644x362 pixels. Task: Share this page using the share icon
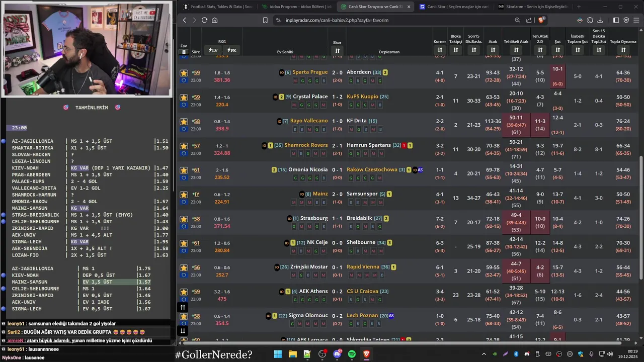529,20
